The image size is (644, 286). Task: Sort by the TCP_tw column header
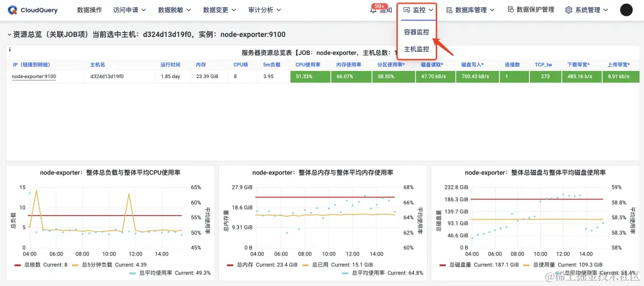tap(543, 65)
